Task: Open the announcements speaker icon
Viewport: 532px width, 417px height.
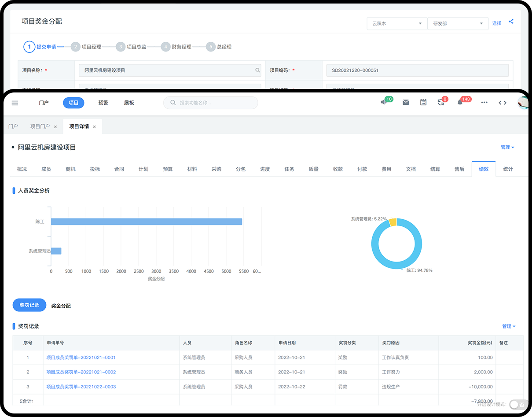Action: (384, 103)
